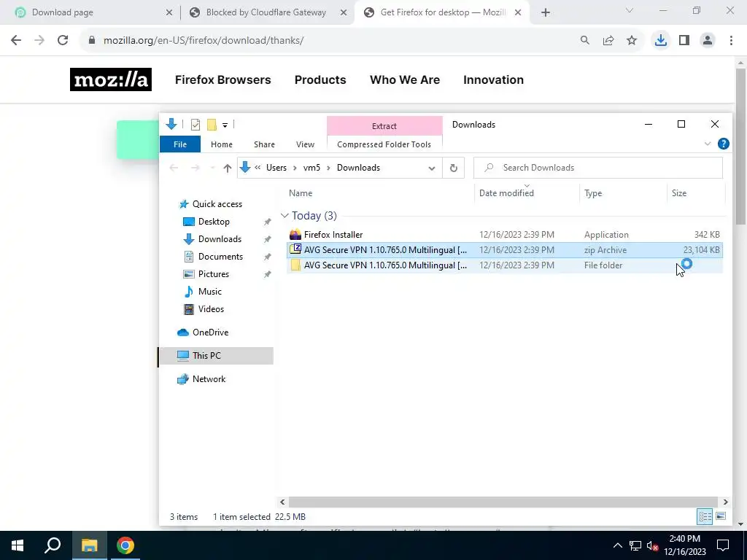This screenshot has width=747, height=560.
Task: Reload the Mozilla page
Action: pos(63,41)
